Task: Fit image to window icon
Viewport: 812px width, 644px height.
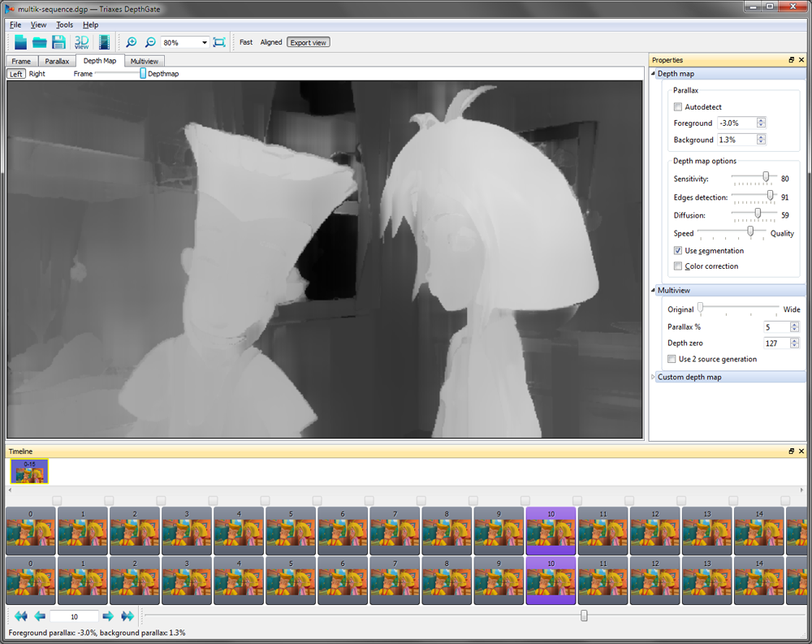Action: click(219, 42)
